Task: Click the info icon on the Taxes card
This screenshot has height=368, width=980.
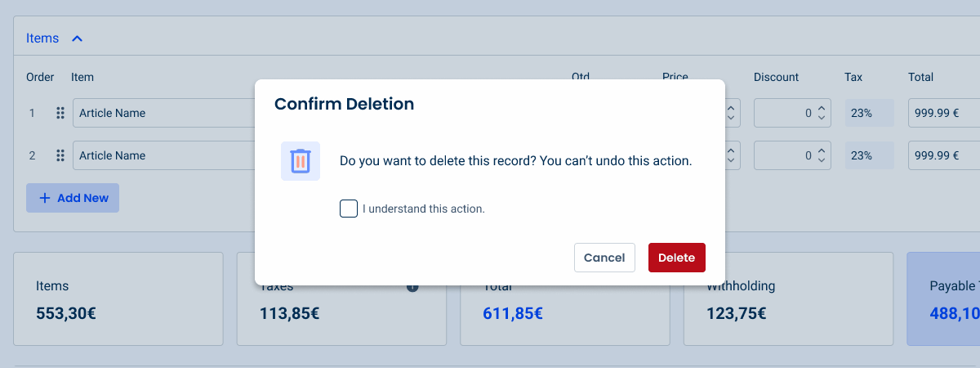Action: click(x=412, y=287)
